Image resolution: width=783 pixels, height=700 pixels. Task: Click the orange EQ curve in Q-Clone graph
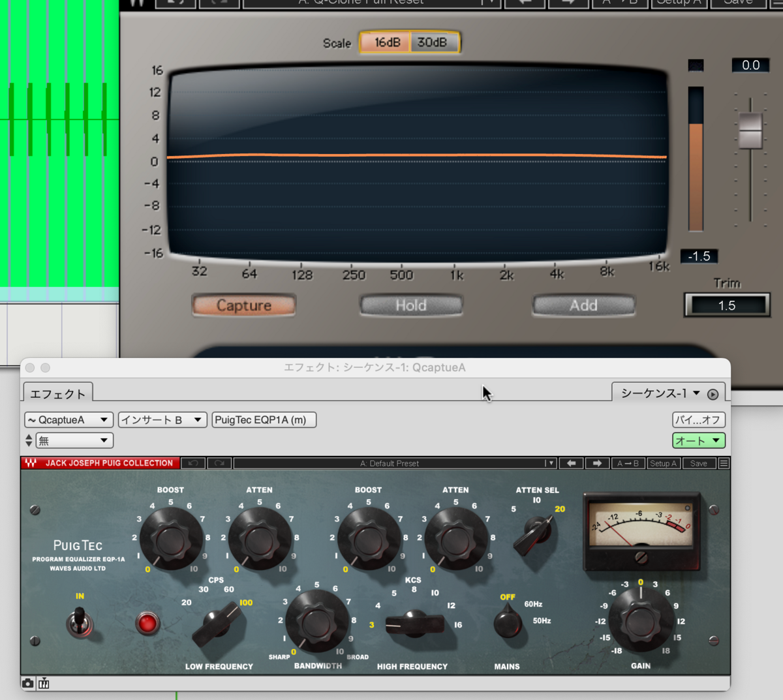(418, 156)
